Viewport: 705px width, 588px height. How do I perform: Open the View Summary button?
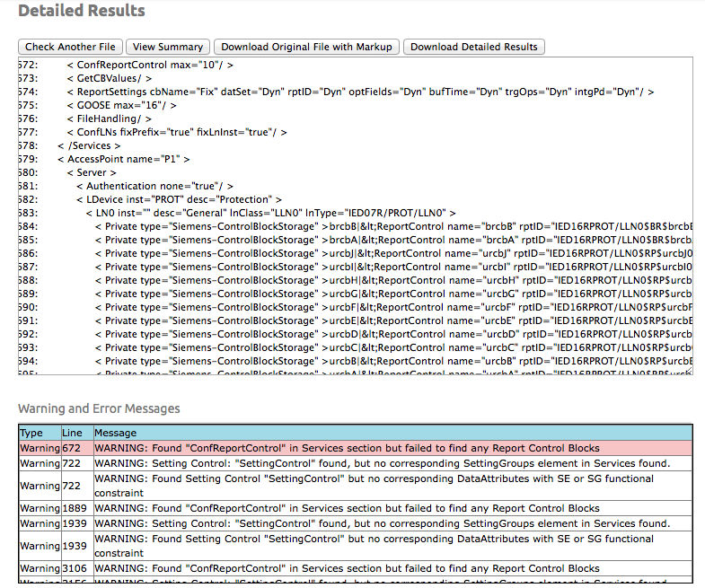point(168,47)
